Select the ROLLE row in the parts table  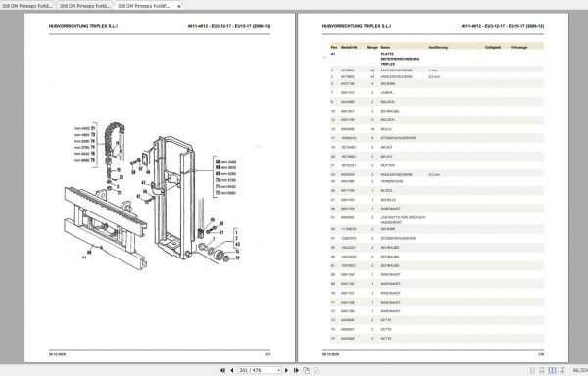[x=437, y=129]
